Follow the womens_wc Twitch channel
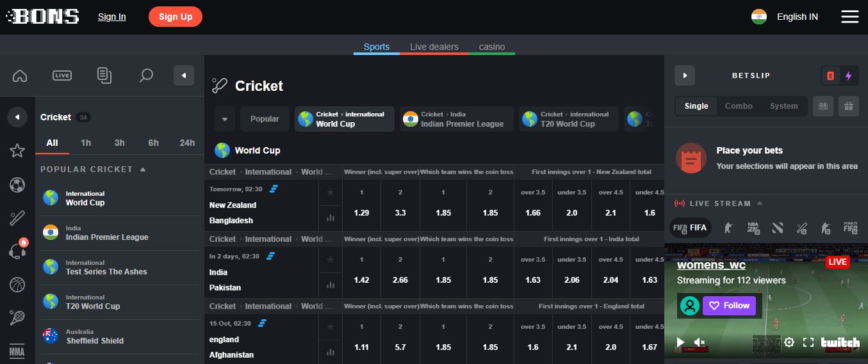 tap(729, 306)
